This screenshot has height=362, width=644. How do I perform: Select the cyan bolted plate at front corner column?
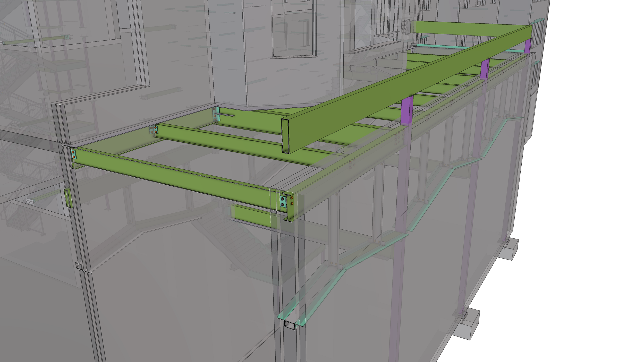tap(283, 202)
